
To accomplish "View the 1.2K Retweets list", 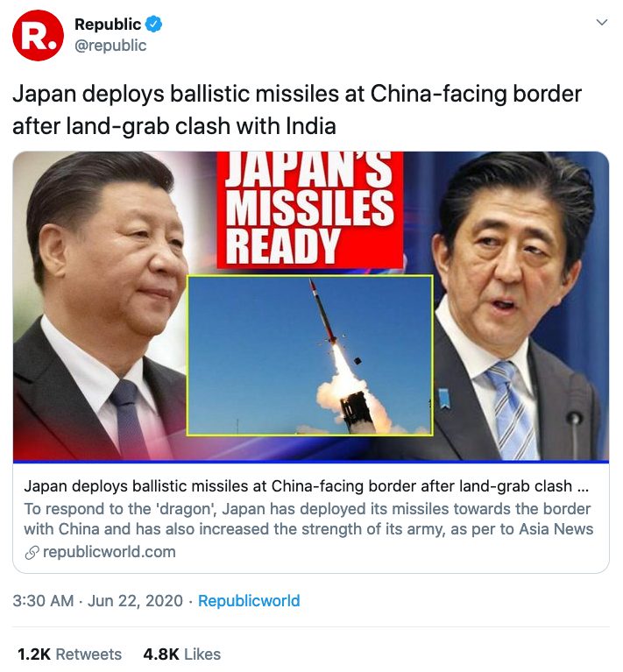I will pos(69,654).
